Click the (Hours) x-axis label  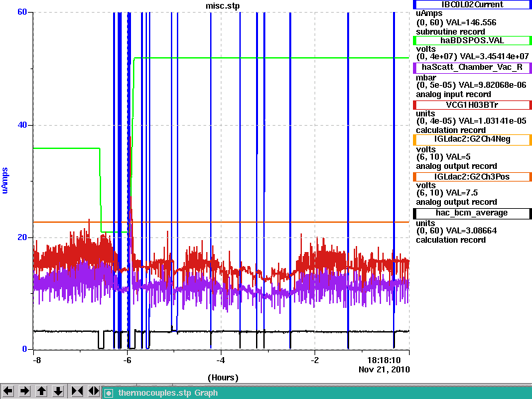223,378
